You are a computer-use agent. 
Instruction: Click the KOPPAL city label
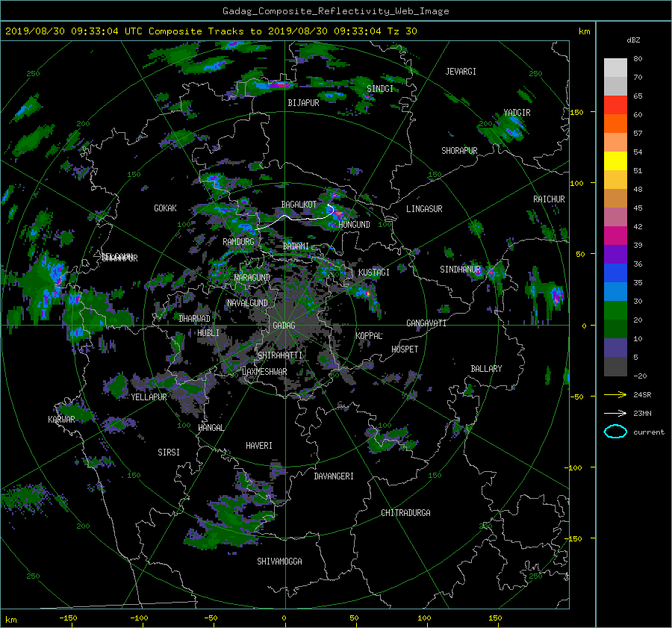(x=369, y=336)
